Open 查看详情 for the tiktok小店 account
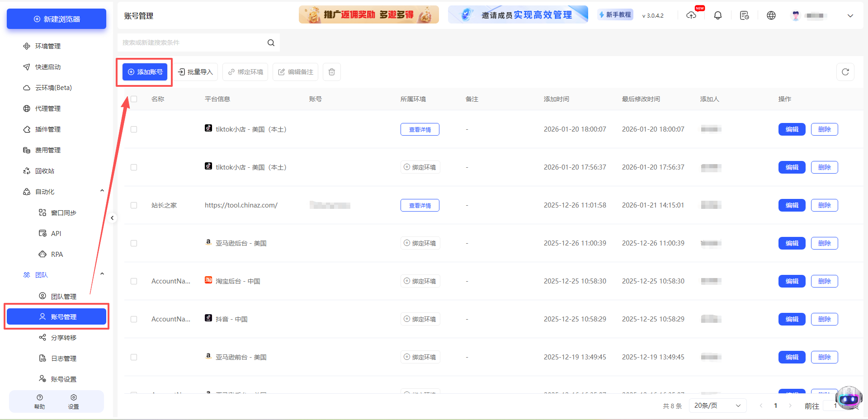 click(420, 129)
